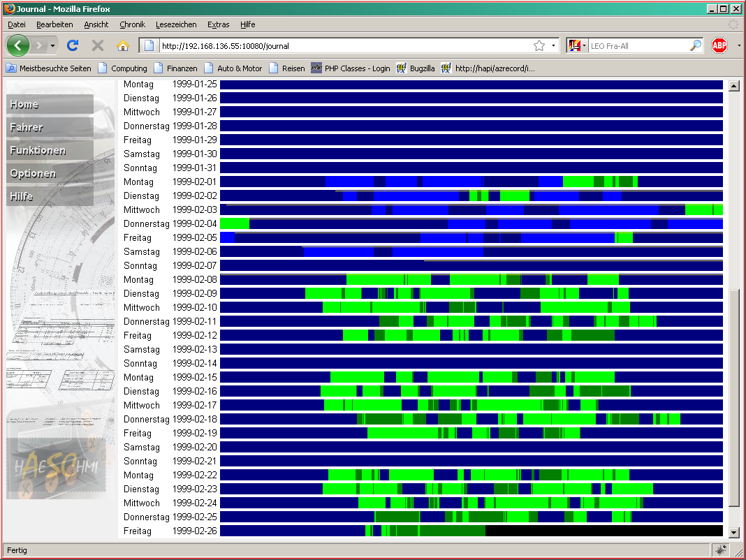Open the Chronik menu
746x560 pixels.
pyautogui.click(x=132, y=24)
